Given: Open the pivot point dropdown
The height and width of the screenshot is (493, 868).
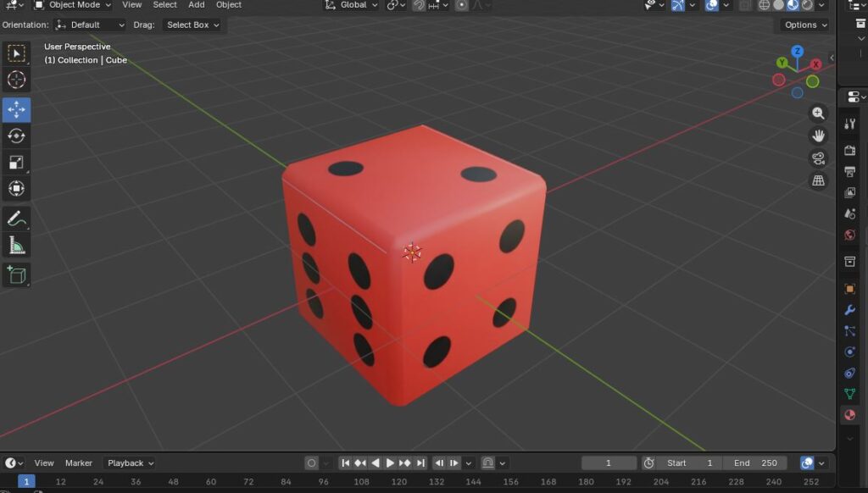Looking at the screenshot, I should (x=396, y=5).
